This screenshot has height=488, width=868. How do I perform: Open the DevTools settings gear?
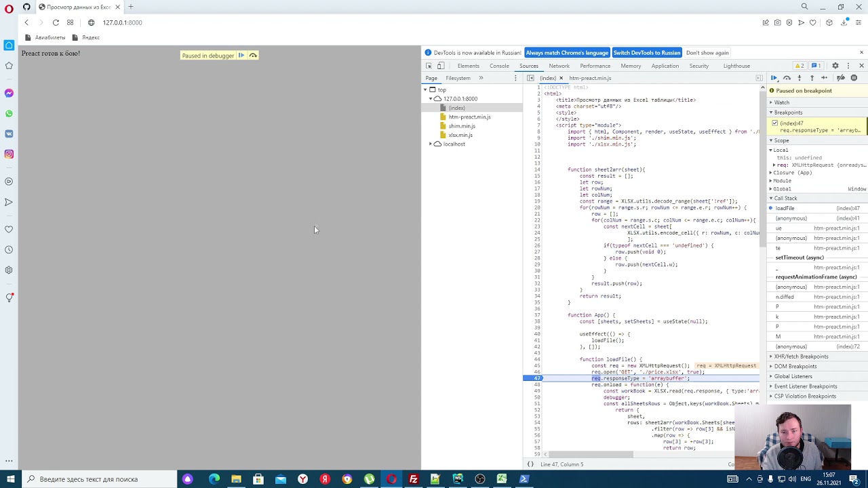[835, 66]
